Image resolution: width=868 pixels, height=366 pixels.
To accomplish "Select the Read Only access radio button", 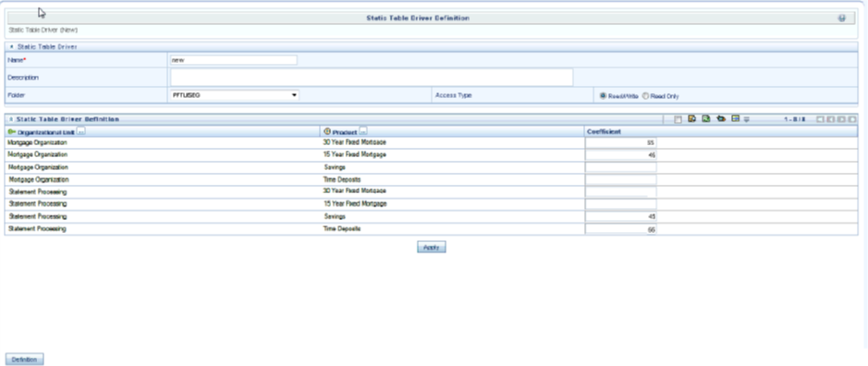I will point(645,96).
